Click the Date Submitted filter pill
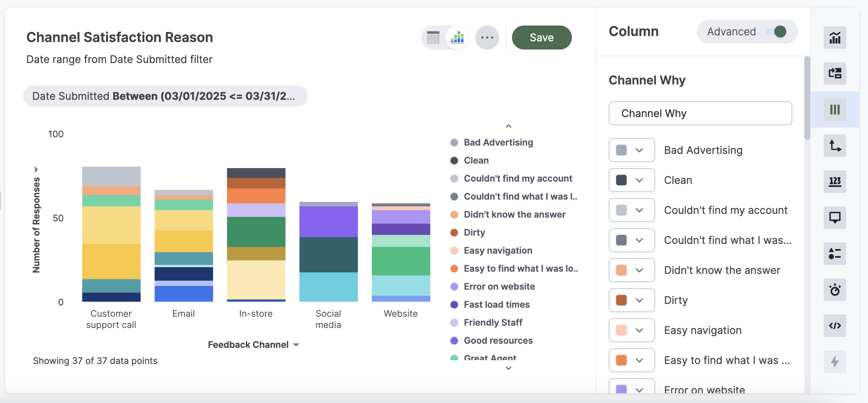Screen dimensions: 868x403 (x=165, y=96)
